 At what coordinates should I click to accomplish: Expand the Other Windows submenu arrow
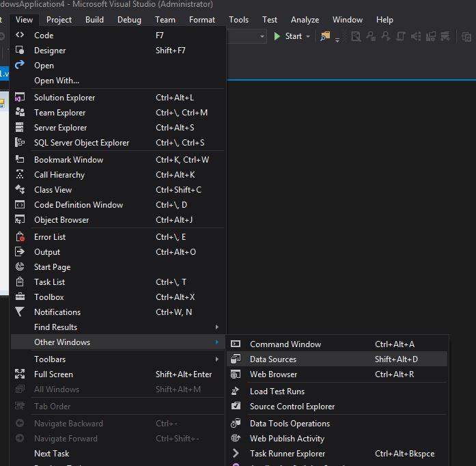(x=216, y=342)
